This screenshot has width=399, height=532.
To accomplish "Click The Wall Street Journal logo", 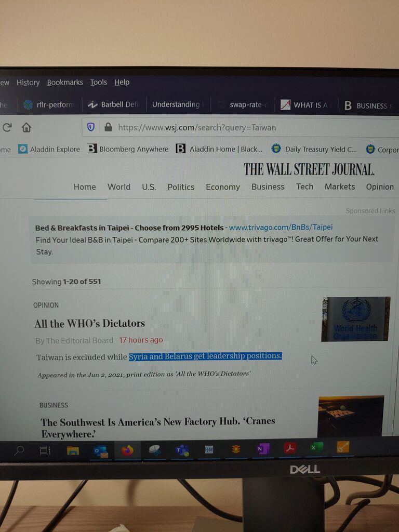I will (x=309, y=169).
